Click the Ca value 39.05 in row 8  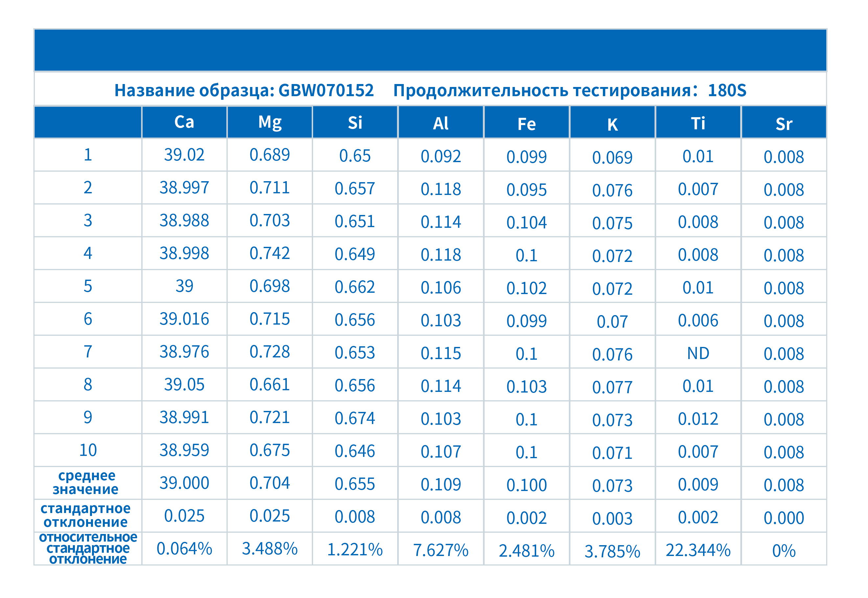(184, 385)
